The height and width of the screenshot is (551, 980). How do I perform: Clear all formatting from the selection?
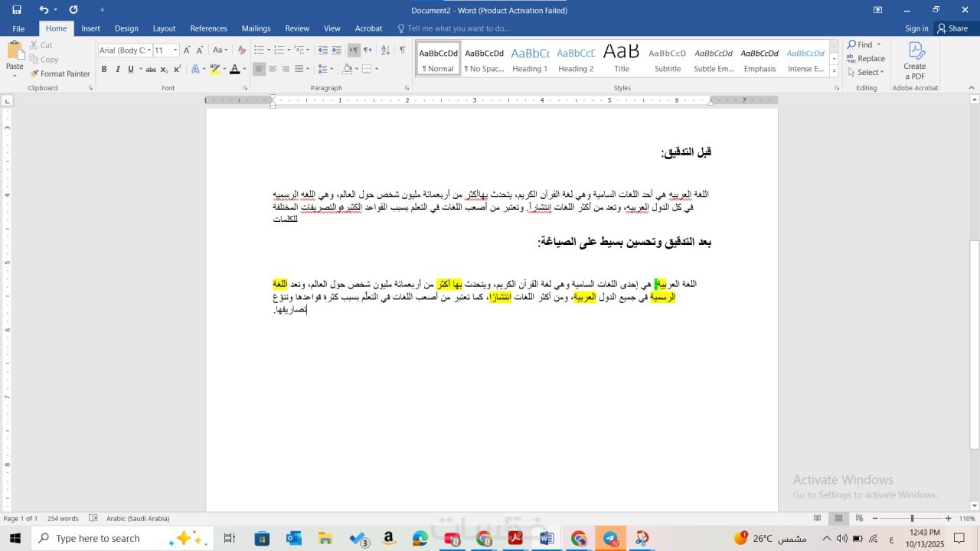point(242,50)
